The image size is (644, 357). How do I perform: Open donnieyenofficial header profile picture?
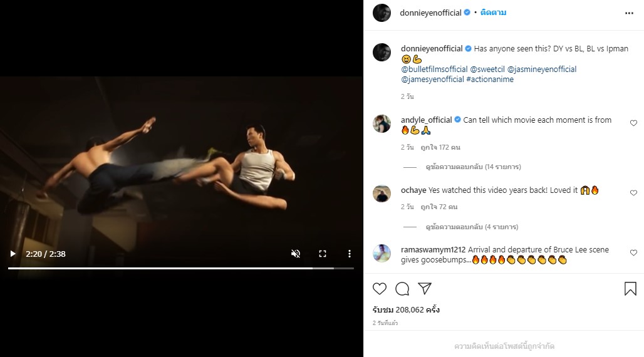382,13
